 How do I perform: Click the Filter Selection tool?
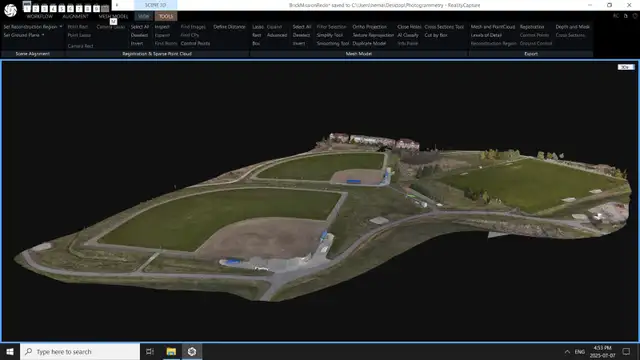pyautogui.click(x=331, y=27)
